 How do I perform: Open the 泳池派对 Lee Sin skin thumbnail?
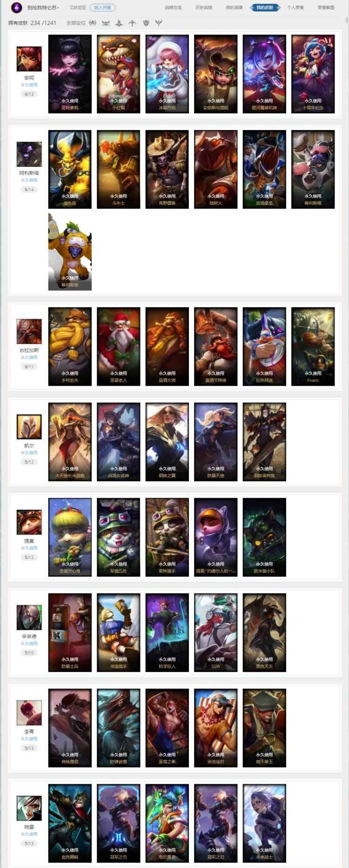click(x=215, y=728)
